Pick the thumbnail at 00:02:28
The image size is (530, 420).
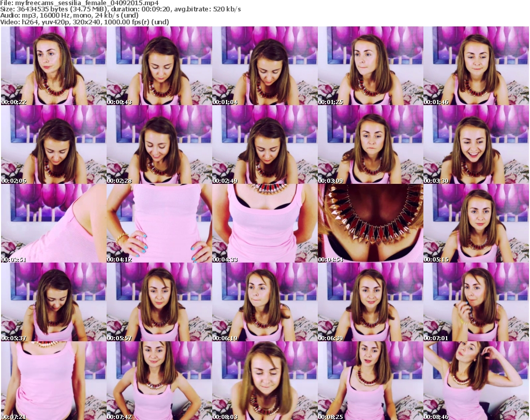(x=159, y=144)
